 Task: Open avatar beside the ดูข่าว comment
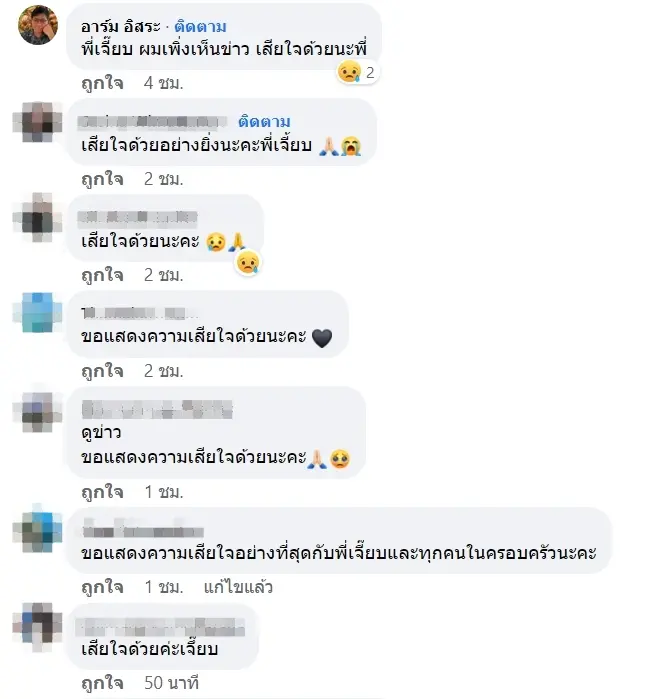38,412
